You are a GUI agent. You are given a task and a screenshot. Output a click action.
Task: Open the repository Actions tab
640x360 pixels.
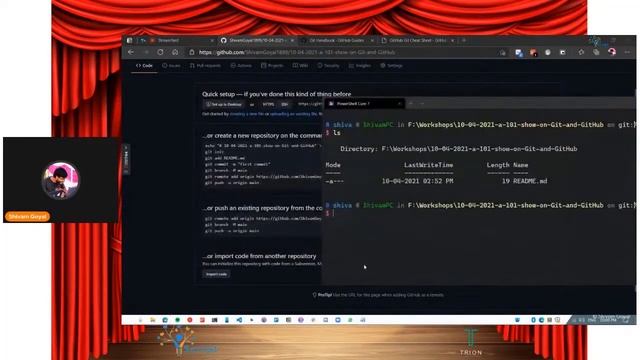(241, 65)
